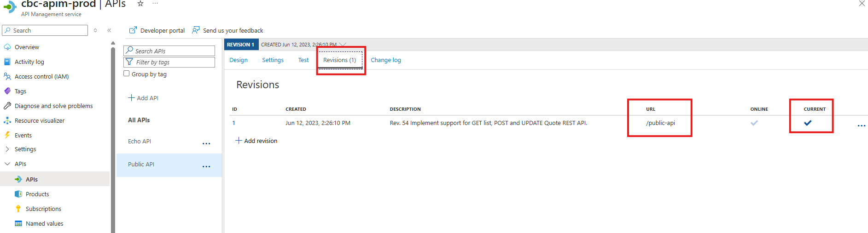
Task: Switch to the Design tab
Action: [x=238, y=60]
